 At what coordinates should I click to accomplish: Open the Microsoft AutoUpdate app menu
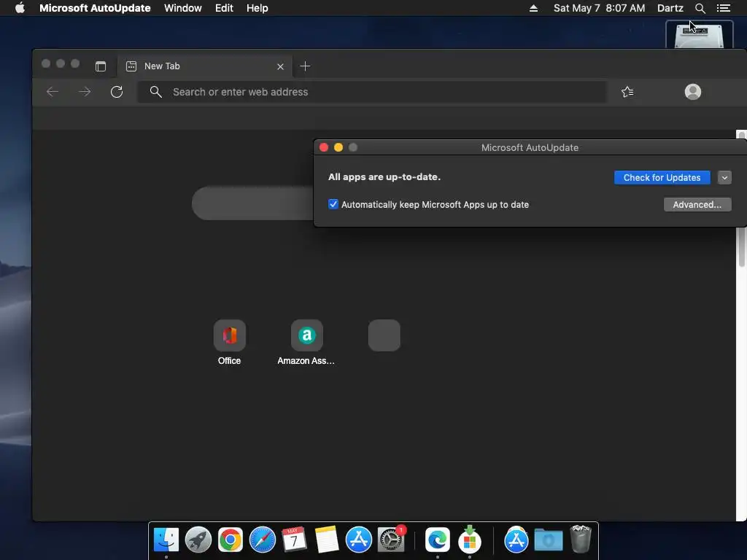(x=95, y=8)
